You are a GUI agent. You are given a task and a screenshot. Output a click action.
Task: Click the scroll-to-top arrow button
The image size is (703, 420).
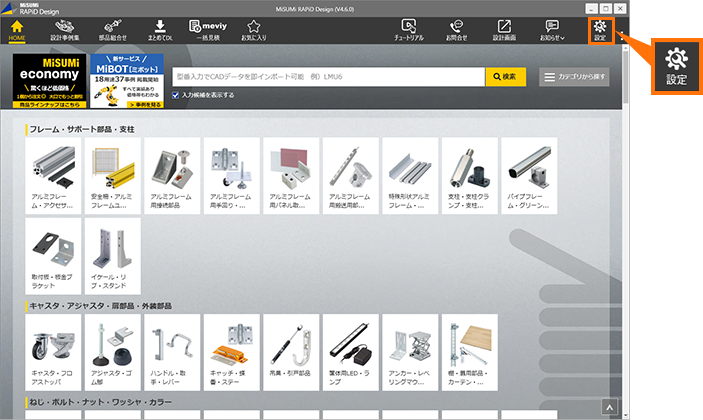pos(606,406)
